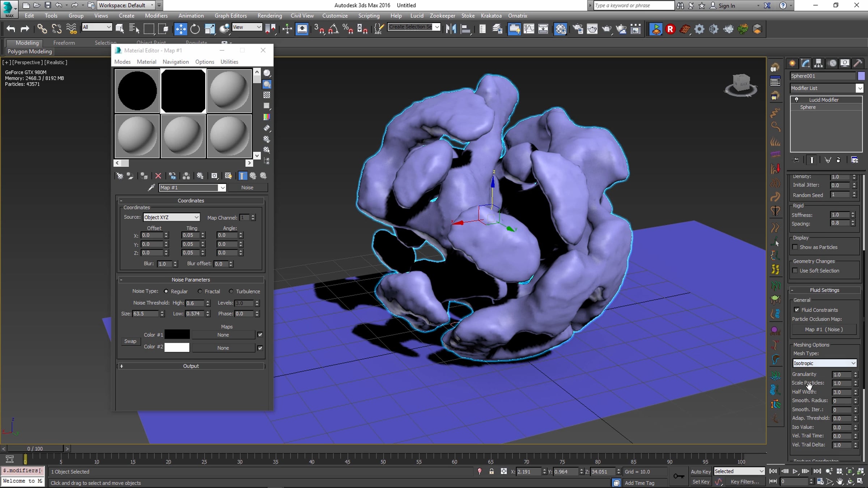Click the Swap colors button
Viewport: 868px width, 488px height.
[x=130, y=341]
